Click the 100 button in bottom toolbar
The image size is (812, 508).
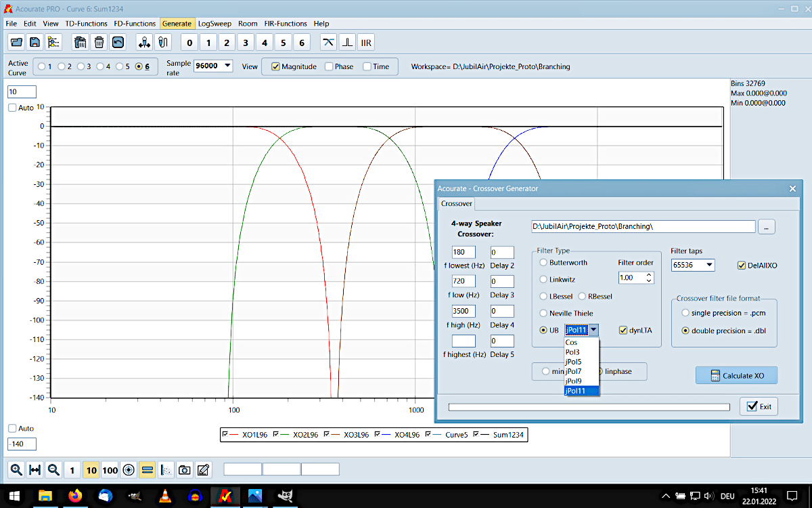pos(110,469)
